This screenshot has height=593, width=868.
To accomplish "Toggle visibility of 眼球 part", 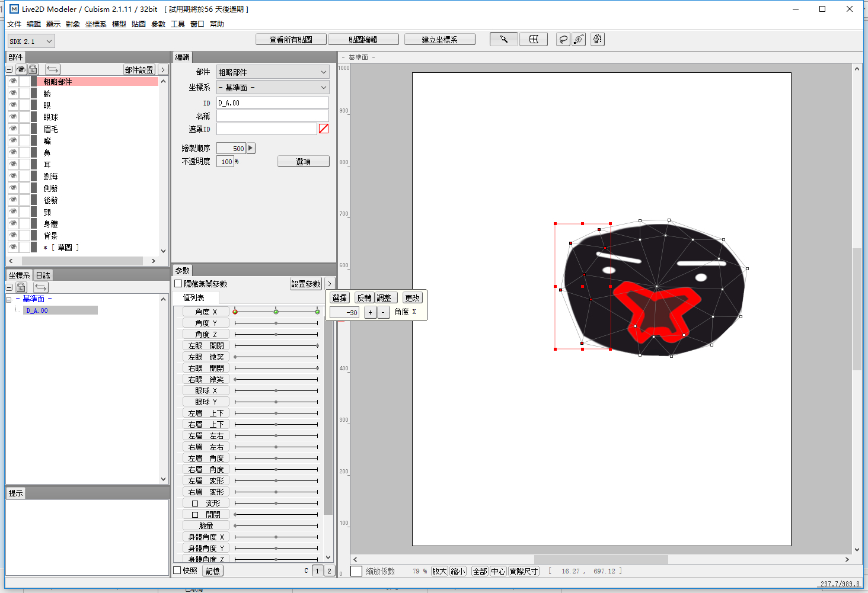I will point(13,117).
